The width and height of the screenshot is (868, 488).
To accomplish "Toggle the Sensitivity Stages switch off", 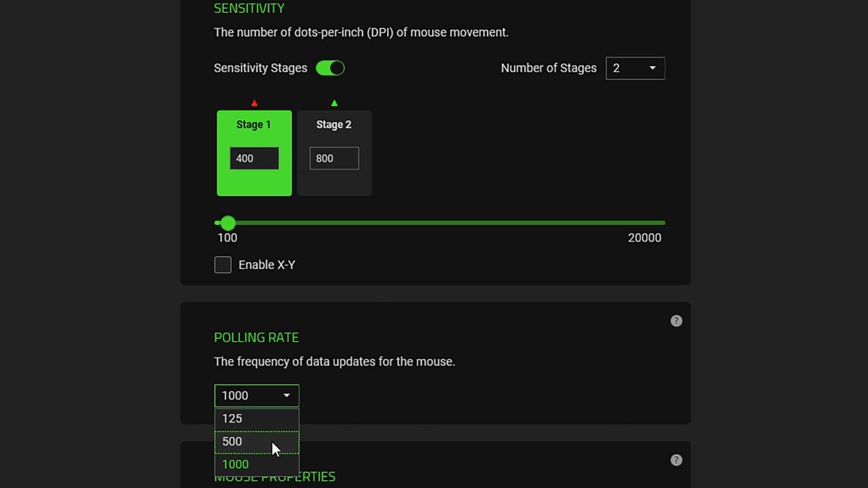I will pos(330,68).
